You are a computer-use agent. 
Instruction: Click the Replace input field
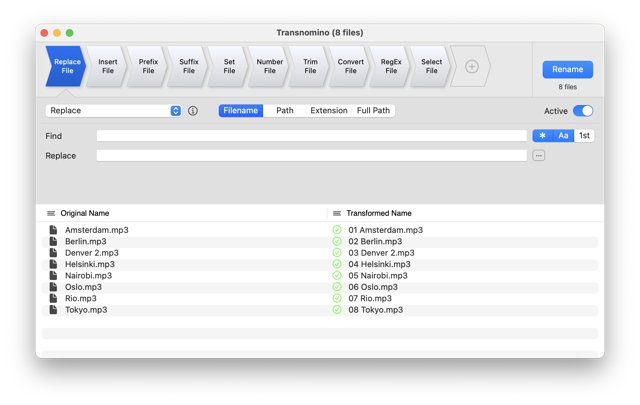click(x=311, y=156)
